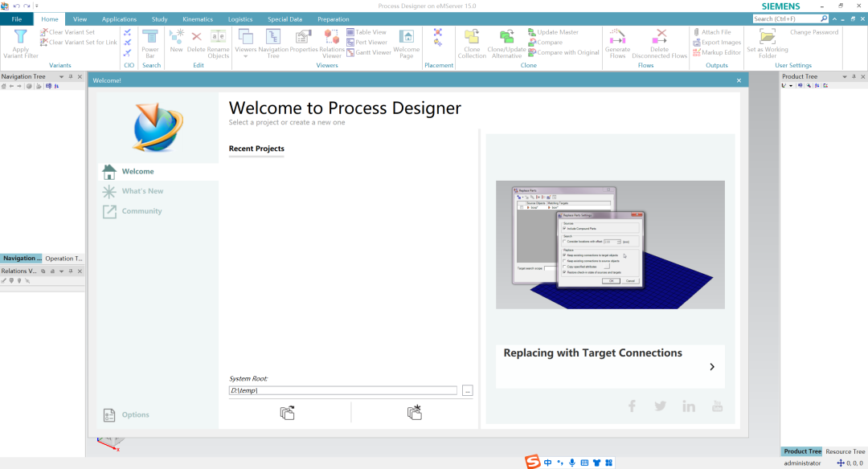Click Delete Disconnected Flows icon
868x469 pixels.
[659, 36]
